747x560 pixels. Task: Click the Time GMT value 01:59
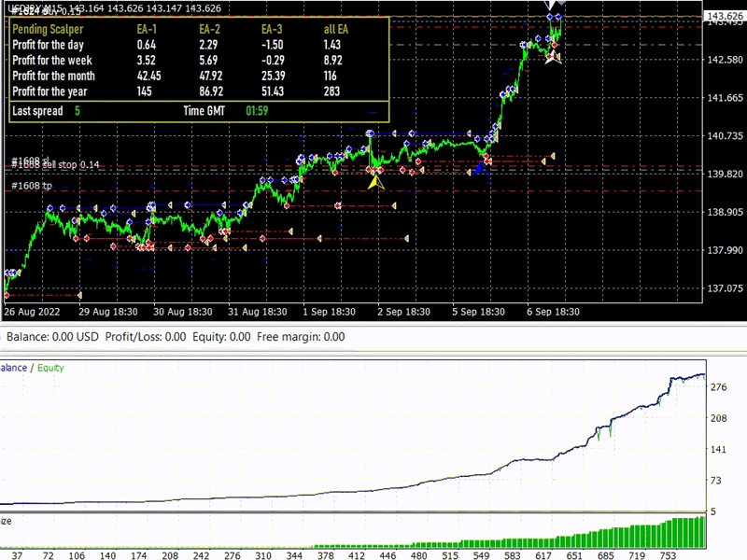click(x=257, y=111)
